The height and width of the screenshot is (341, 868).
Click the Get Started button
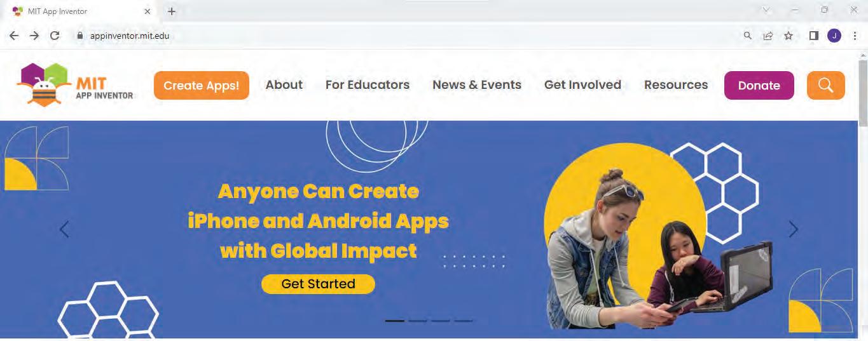318,284
